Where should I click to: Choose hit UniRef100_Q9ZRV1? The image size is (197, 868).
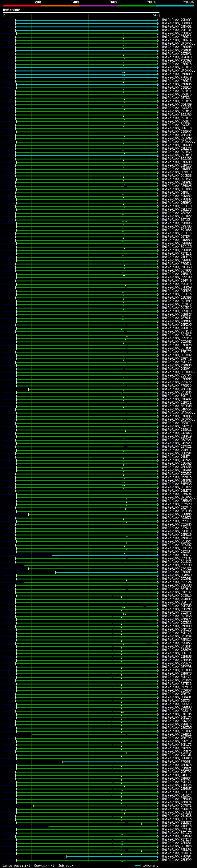pyautogui.click(x=177, y=54)
